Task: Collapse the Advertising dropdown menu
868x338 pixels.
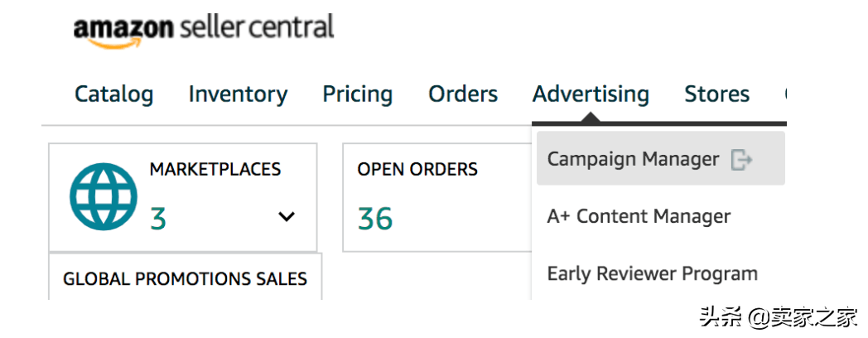Action: [591, 94]
